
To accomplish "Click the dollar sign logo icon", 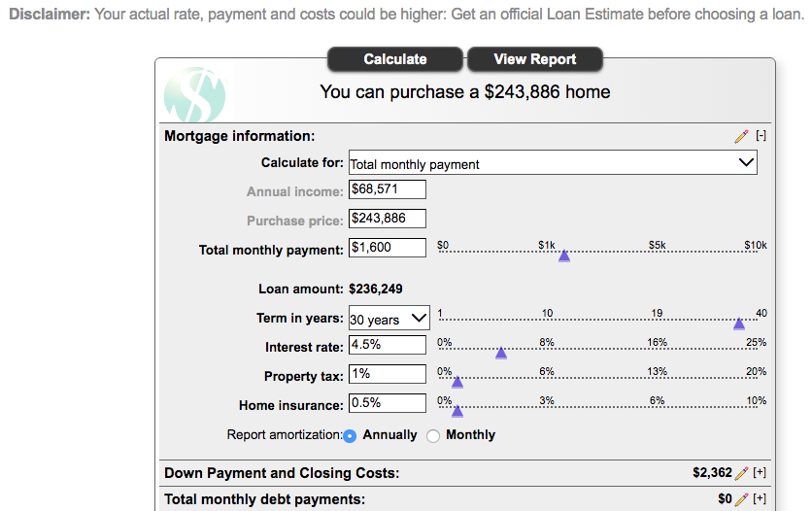I will pyautogui.click(x=195, y=95).
